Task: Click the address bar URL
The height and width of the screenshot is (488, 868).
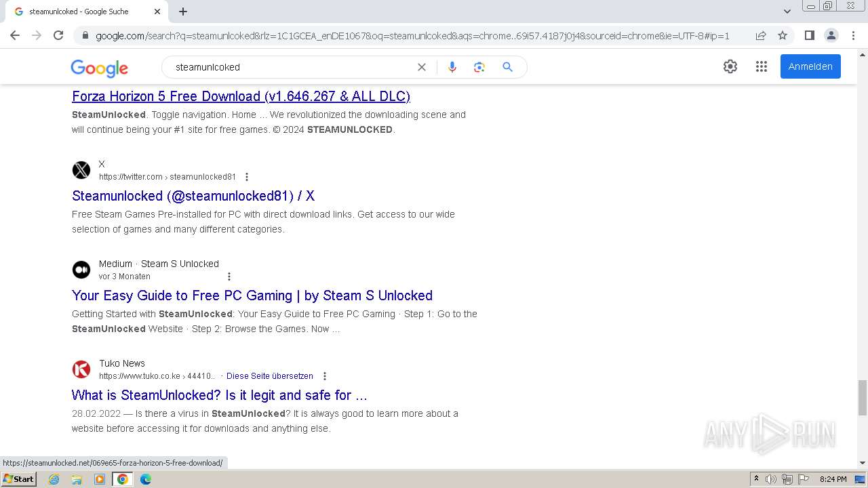Action: [412, 35]
